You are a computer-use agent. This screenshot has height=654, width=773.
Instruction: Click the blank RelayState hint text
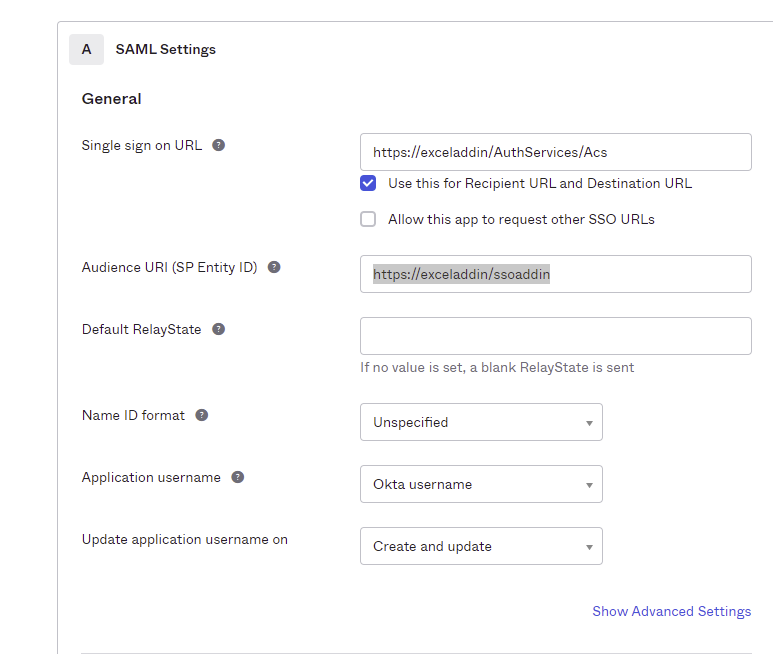pos(496,367)
